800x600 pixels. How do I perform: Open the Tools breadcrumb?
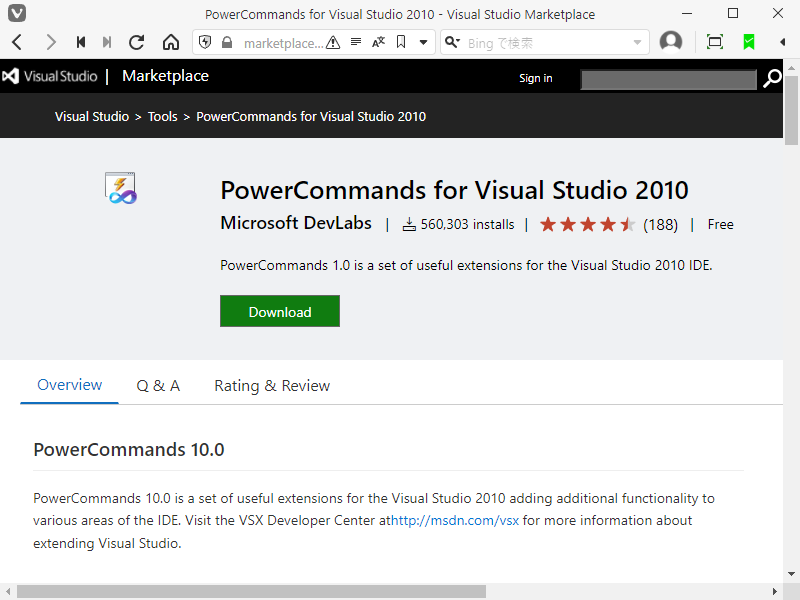pos(163,116)
